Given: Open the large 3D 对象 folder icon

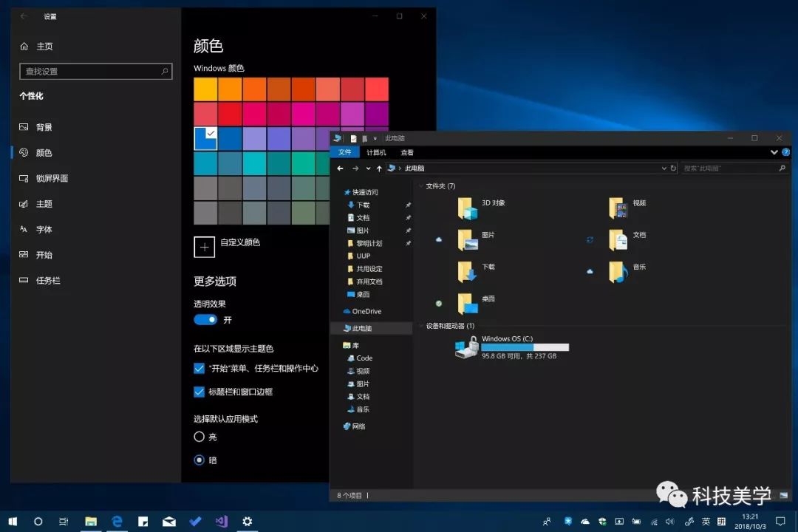Looking at the screenshot, I should coord(467,208).
